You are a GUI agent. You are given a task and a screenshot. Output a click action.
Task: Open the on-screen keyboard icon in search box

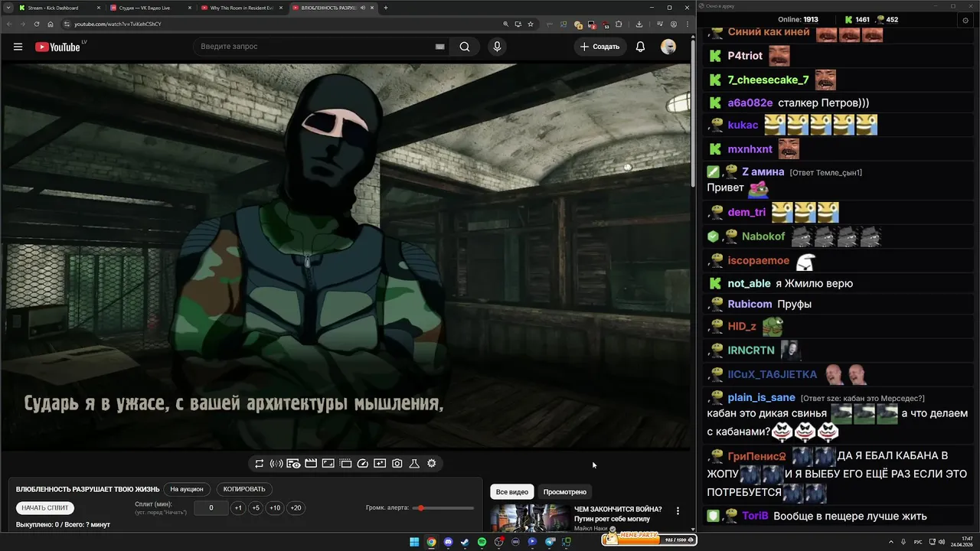[440, 47]
